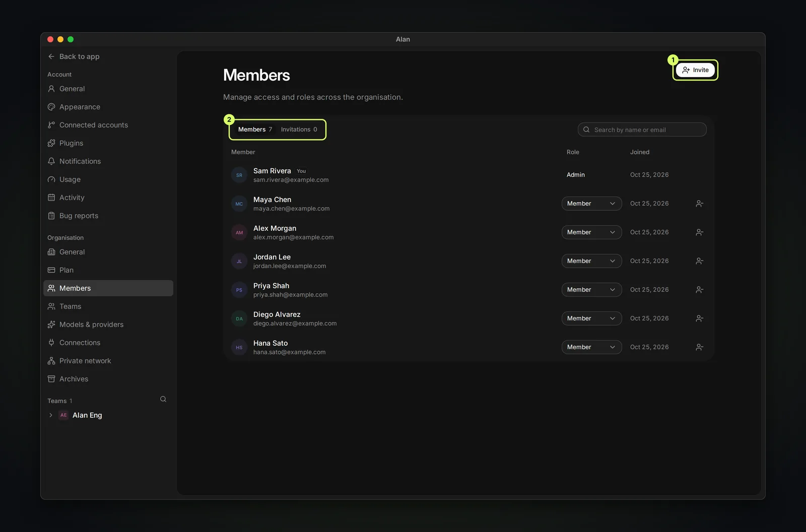Click Sam Rivera's SR avatar

(239, 175)
